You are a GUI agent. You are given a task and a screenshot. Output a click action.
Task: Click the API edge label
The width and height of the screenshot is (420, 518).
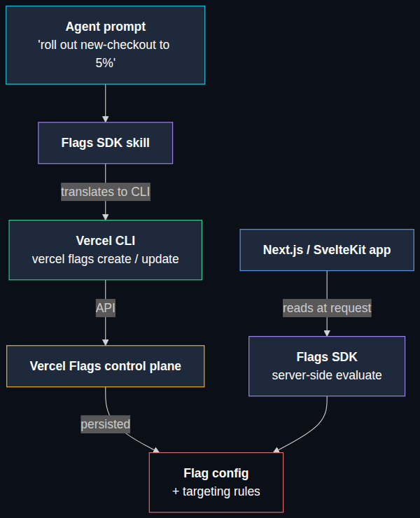pos(106,308)
